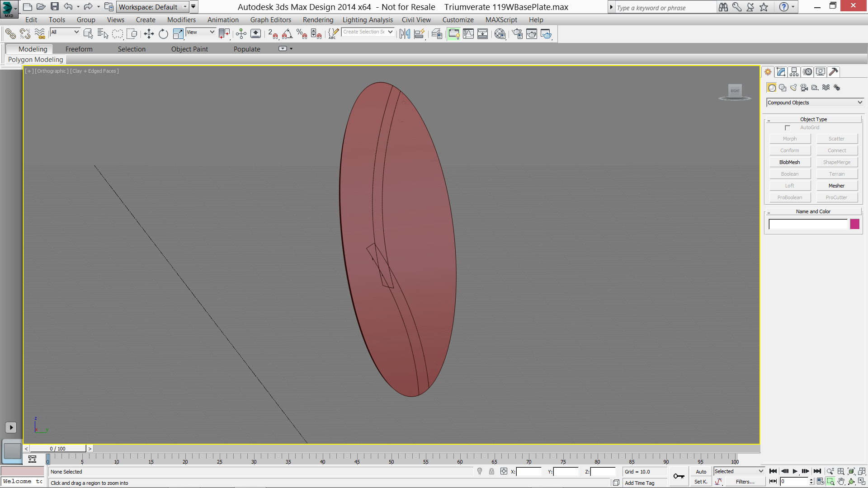Screen dimensions: 868x488
Task: Select the Shapes category icon
Action: pyautogui.click(x=783, y=88)
